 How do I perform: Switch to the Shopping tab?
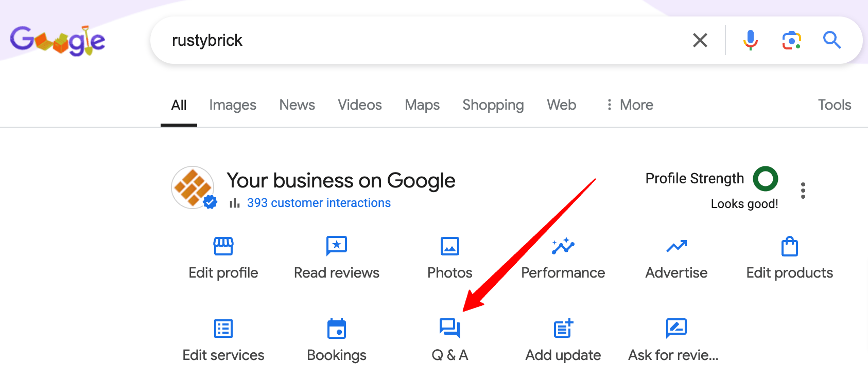pos(493,105)
